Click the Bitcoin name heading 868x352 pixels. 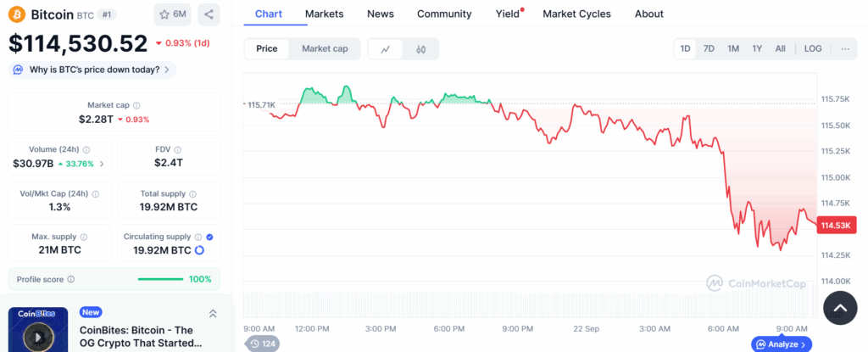(52, 14)
